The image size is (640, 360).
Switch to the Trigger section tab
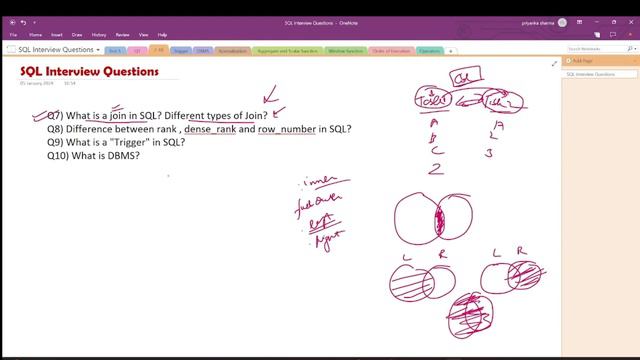point(181,51)
